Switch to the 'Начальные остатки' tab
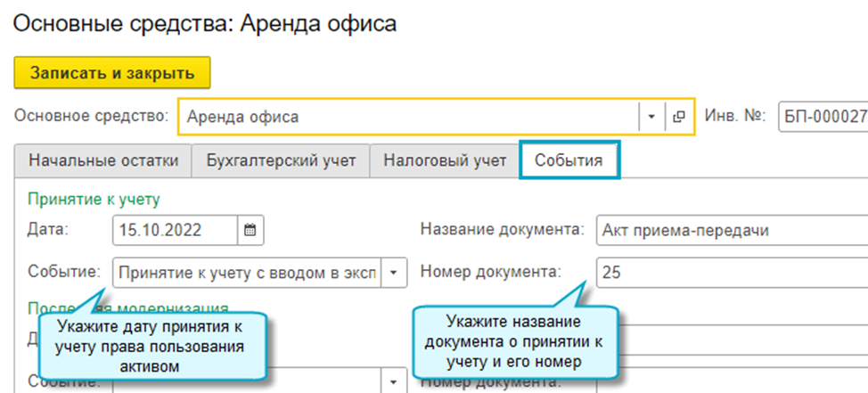This screenshot has height=393, width=868. [x=104, y=161]
